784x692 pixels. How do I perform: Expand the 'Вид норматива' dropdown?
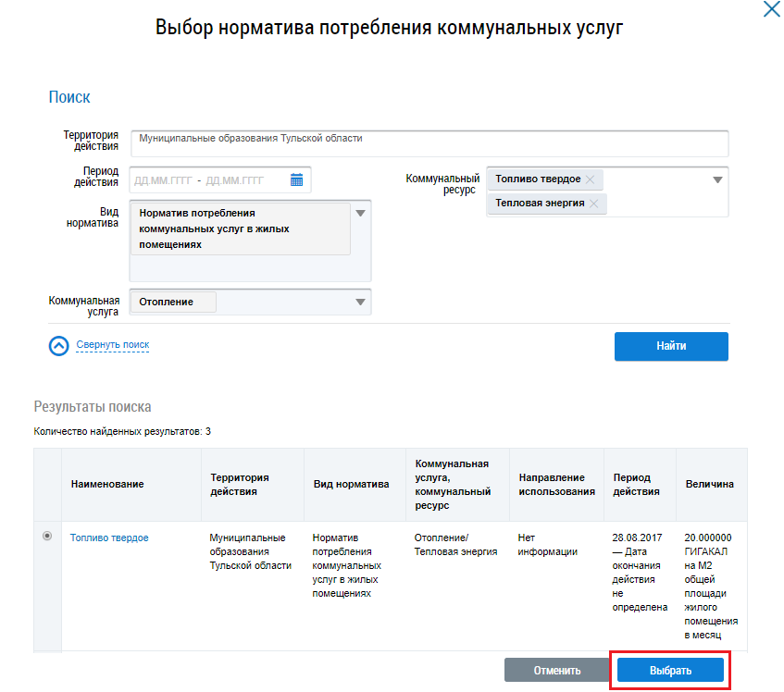tap(361, 213)
